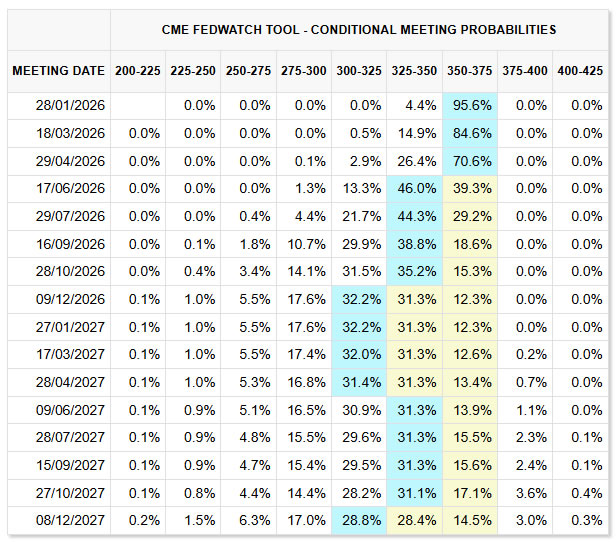Image resolution: width=616 pixels, height=542 pixels.
Task: Click the 38.8% highlighted probability
Action: click(414, 245)
